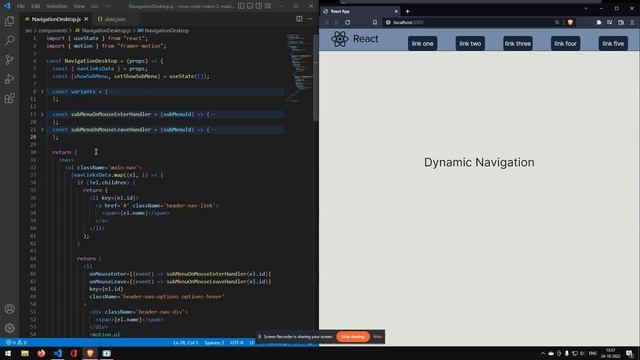Open the Windows Start menu

[x=8, y=353]
